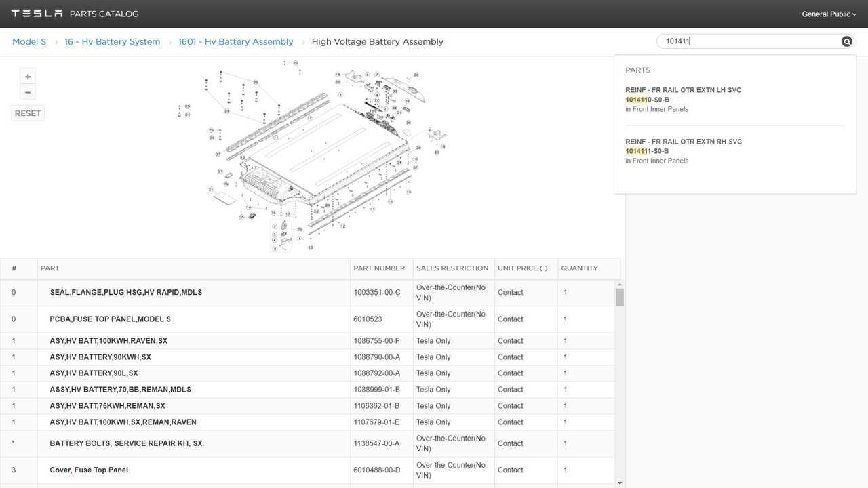
Task: Select ASSY,HV BATTERY,70,BB,REMAN,MDLS part
Action: 120,390
